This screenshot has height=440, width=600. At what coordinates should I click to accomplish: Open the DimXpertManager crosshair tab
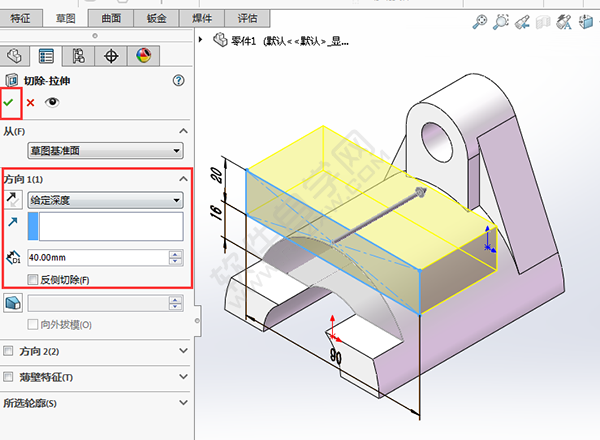[x=111, y=56]
